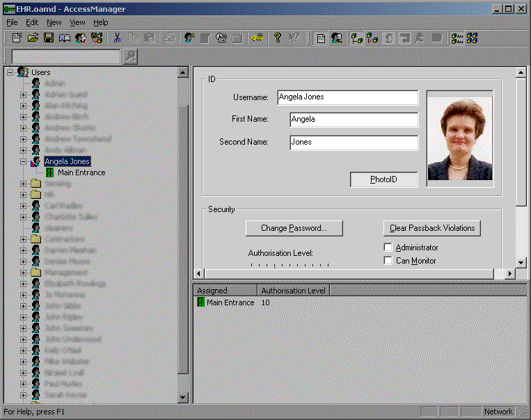The width and height of the screenshot is (531, 420).
Task: Open the View menu
Action: [77, 22]
